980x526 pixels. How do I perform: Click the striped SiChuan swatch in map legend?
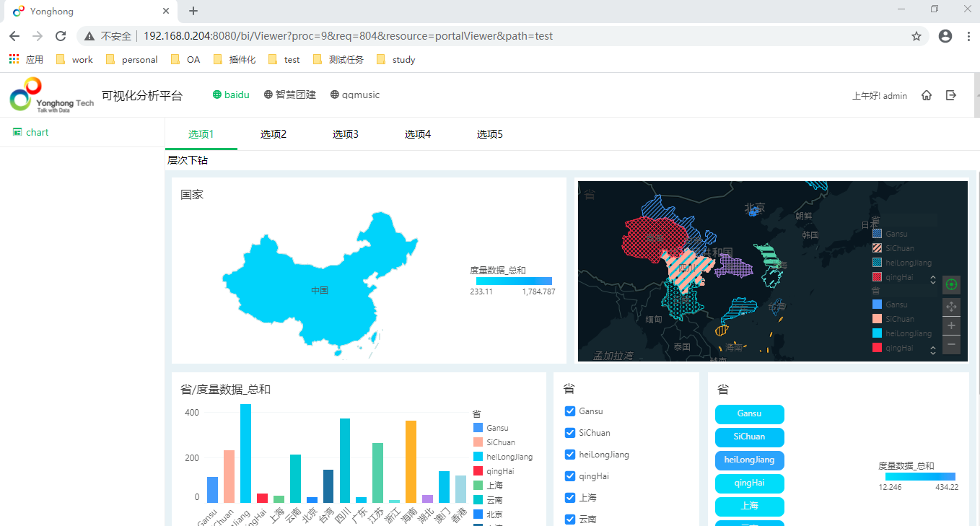(877, 248)
